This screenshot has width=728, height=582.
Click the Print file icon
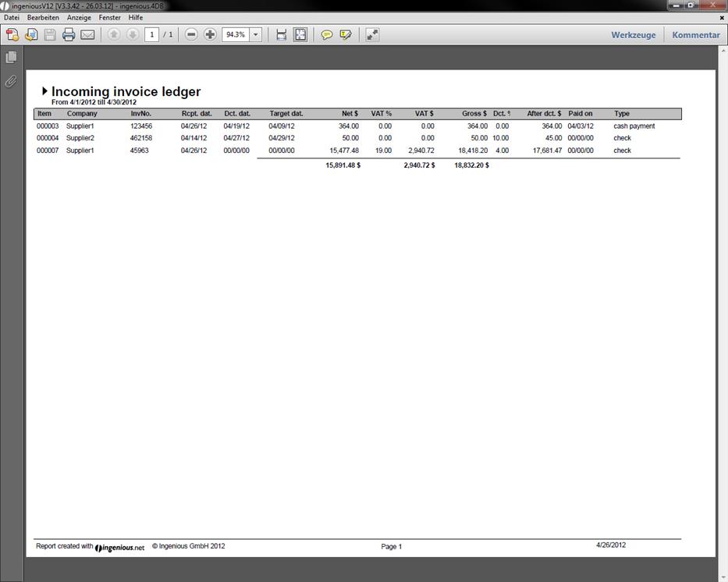point(69,34)
